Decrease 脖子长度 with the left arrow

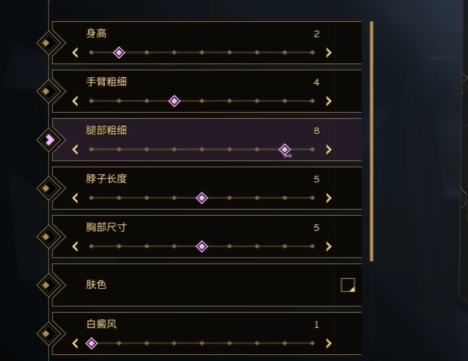pos(75,198)
